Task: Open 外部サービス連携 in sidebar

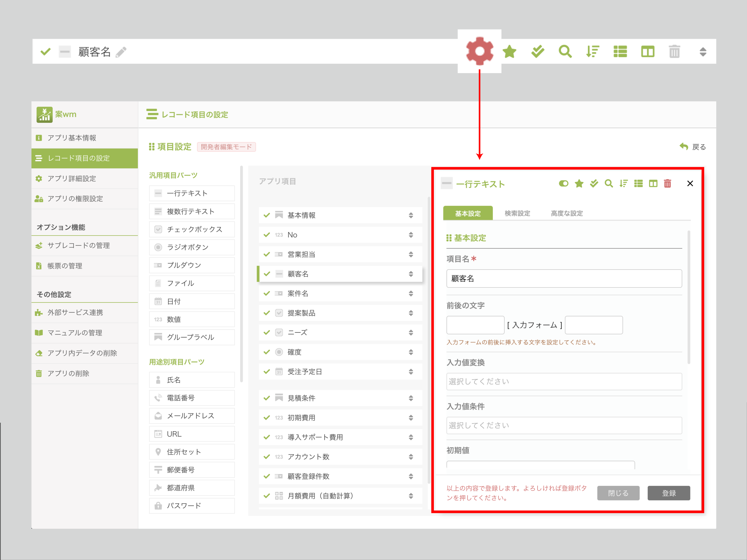Action: pos(84,312)
